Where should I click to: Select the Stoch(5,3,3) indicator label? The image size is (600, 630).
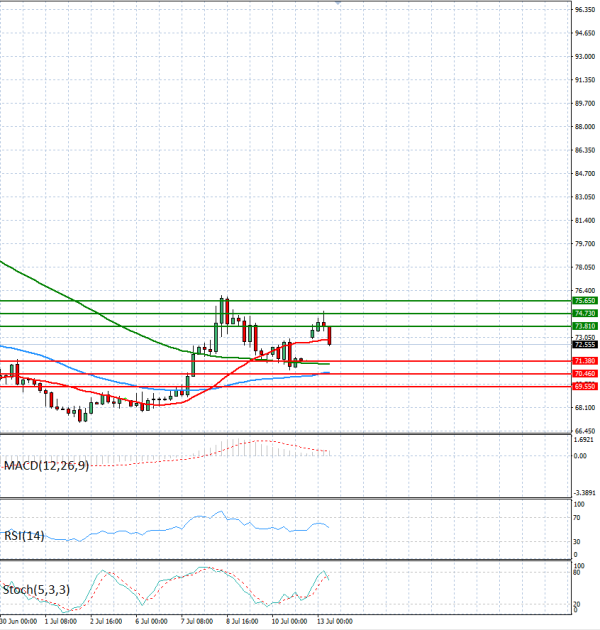[x=36, y=589]
